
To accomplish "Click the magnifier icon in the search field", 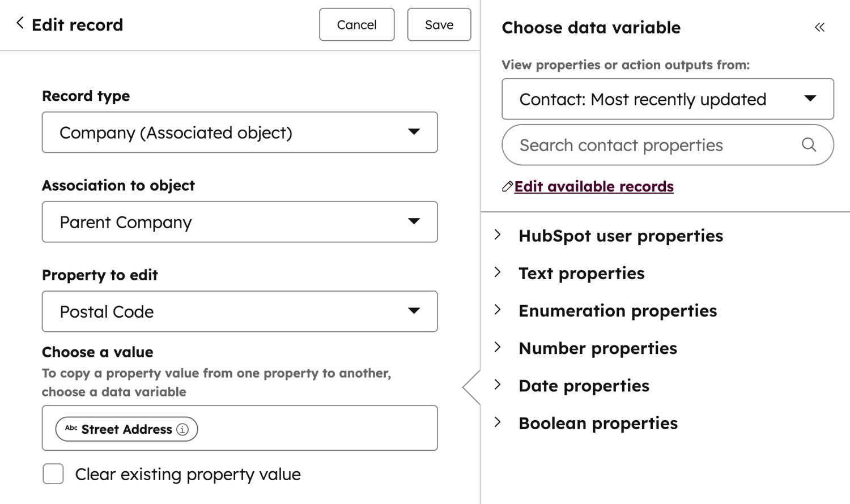I will pyautogui.click(x=809, y=145).
